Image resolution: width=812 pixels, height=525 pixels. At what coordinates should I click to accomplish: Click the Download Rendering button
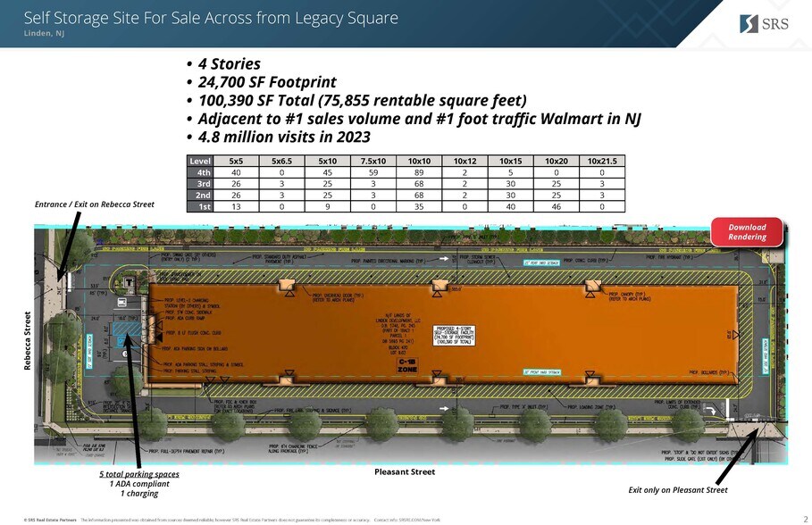[746, 231]
